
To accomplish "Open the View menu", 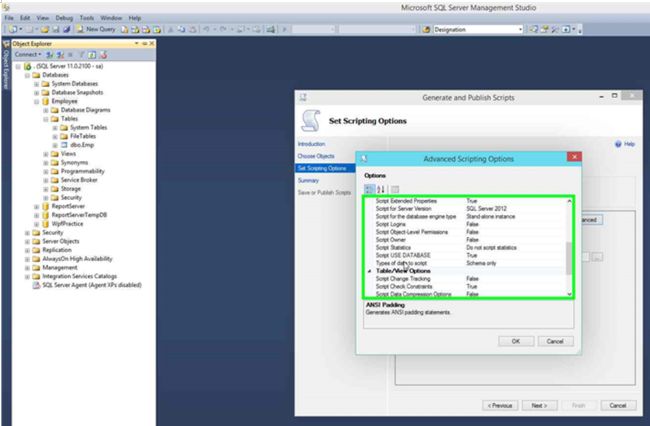I will tap(42, 18).
